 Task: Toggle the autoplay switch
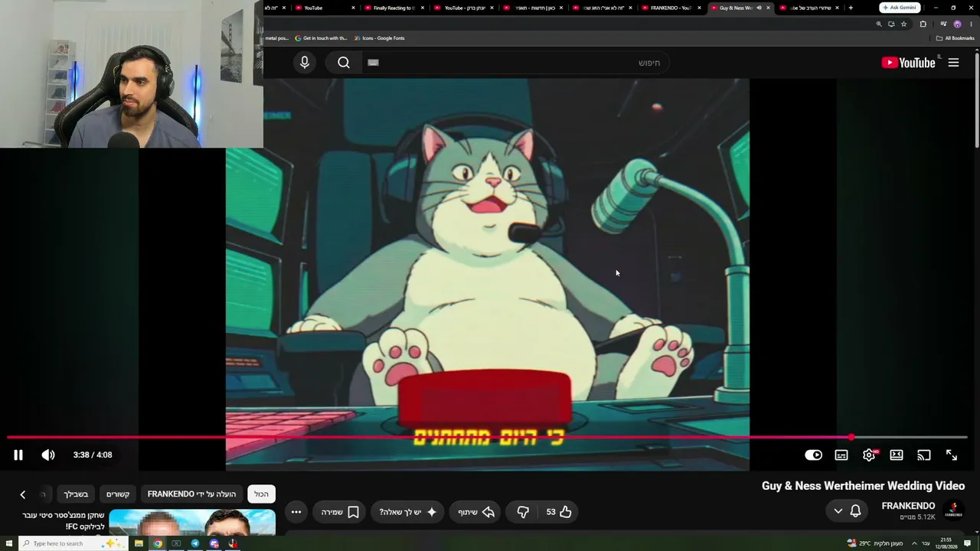[x=813, y=455]
